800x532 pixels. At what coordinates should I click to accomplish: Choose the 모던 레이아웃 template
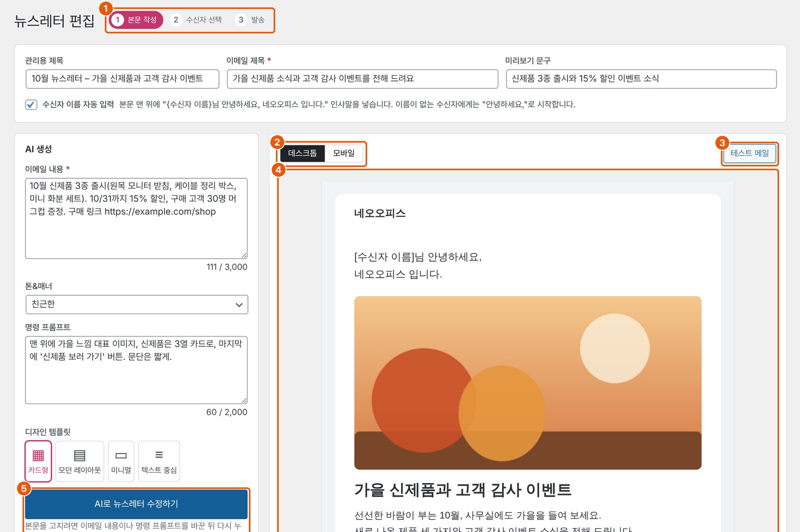(79, 461)
